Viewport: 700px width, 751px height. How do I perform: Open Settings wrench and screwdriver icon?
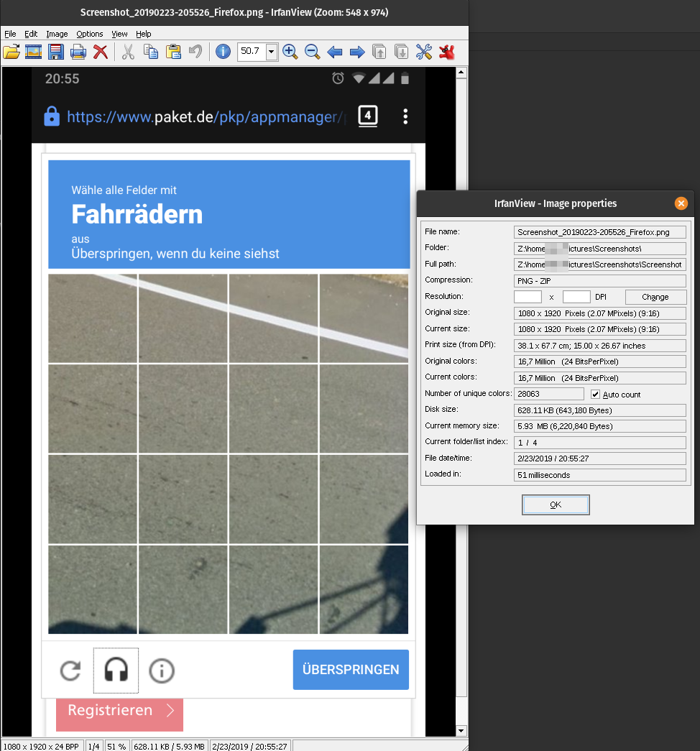pos(423,52)
